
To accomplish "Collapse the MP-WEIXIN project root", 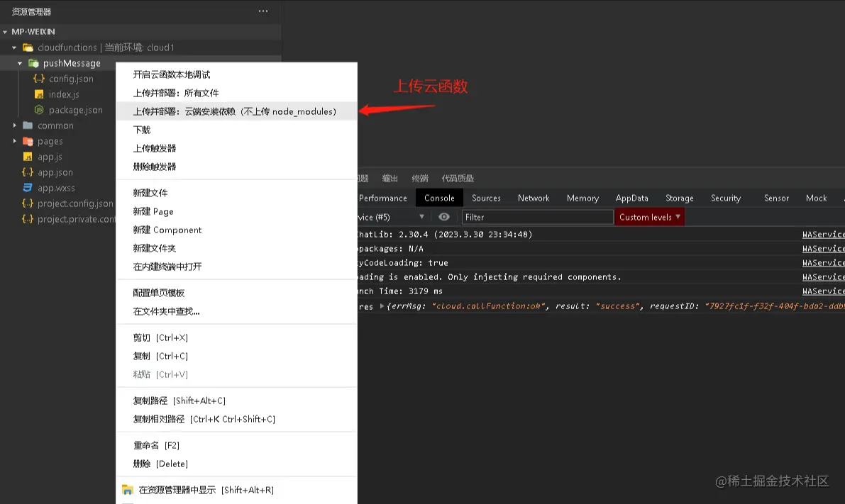I will click(x=5, y=32).
